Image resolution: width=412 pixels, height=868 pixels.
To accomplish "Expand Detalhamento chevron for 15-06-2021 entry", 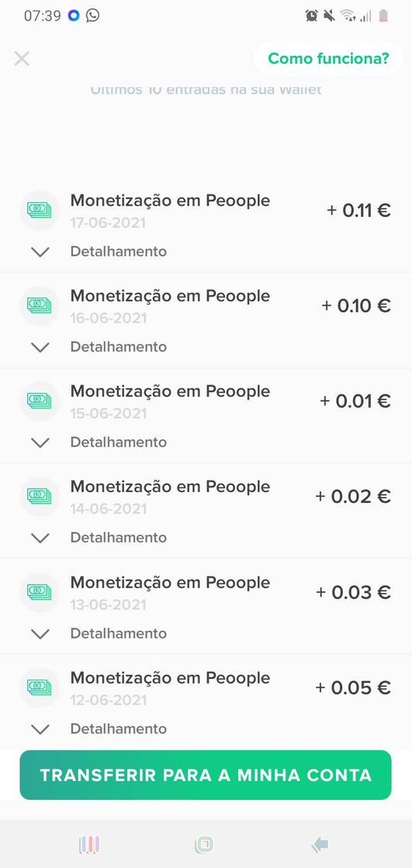I will click(40, 443).
